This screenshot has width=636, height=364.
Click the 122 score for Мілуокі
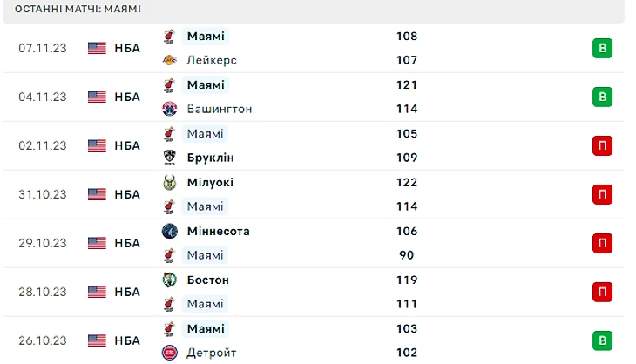pos(407,183)
